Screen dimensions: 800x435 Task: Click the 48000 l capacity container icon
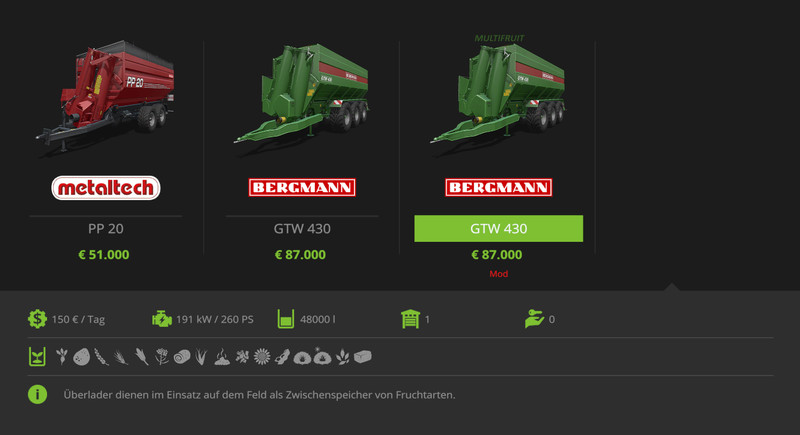coord(286,319)
